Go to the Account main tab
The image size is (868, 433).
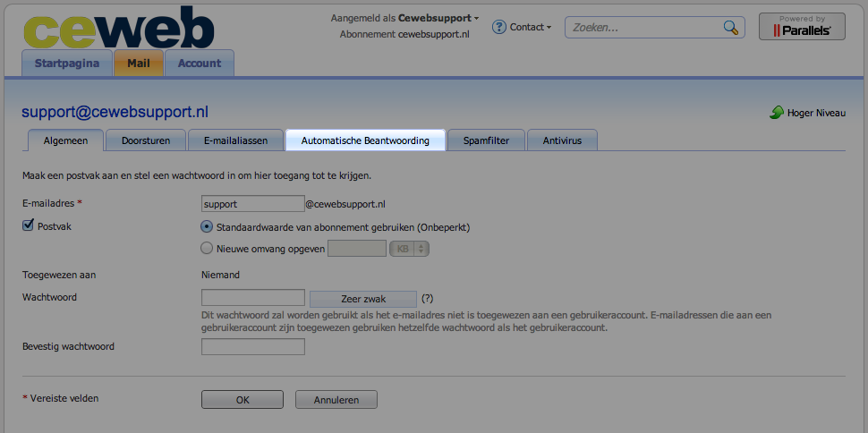(199, 64)
